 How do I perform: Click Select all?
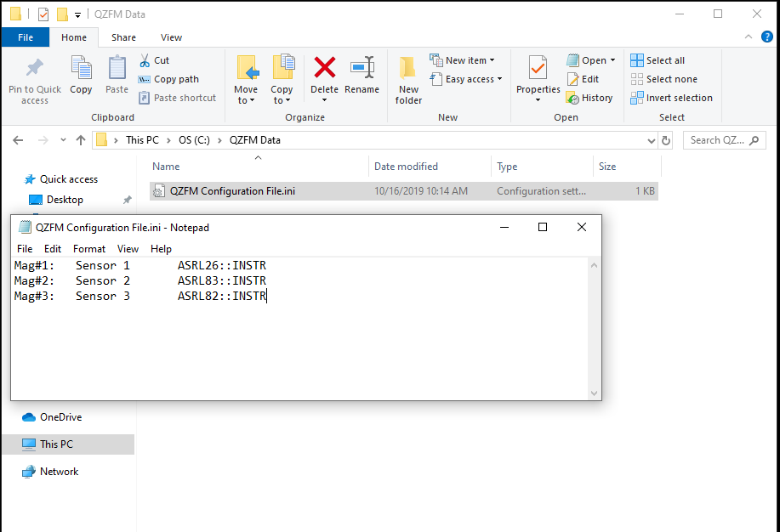tap(658, 60)
